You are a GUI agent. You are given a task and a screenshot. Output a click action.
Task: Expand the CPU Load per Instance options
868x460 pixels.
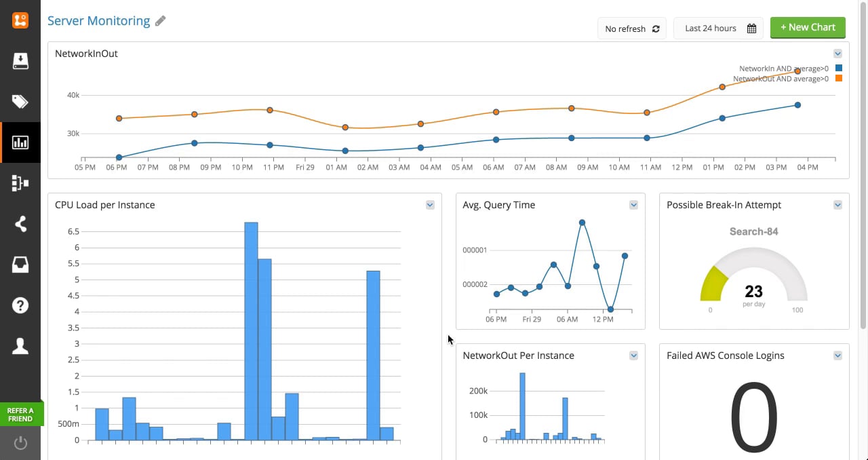coord(430,205)
